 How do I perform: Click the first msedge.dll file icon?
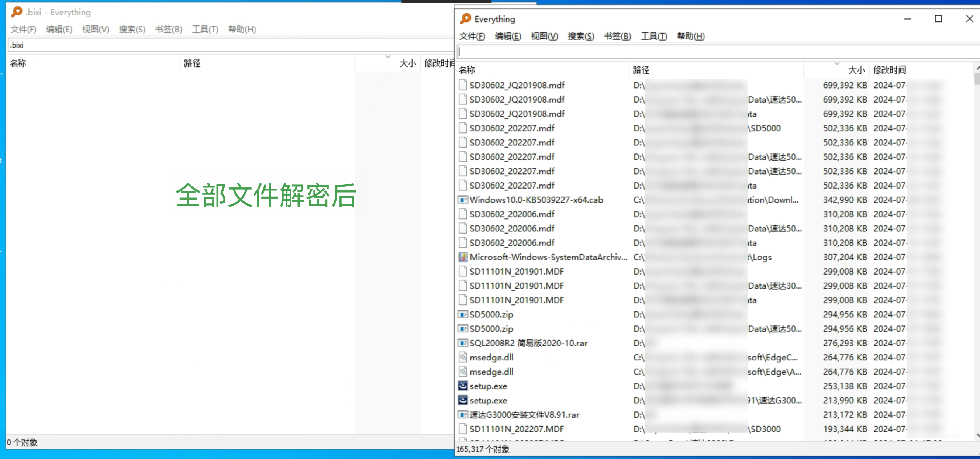[x=463, y=358]
